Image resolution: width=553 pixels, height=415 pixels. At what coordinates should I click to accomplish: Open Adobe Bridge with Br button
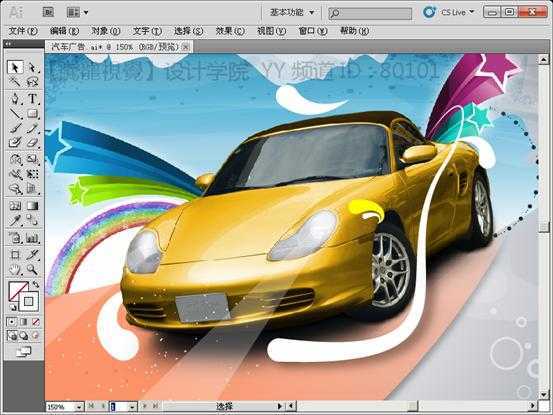coord(48,12)
